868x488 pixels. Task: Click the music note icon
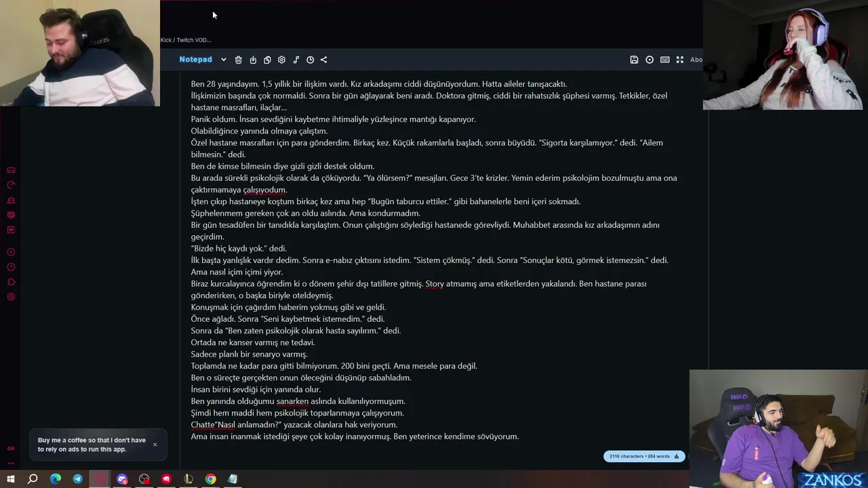click(x=296, y=60)
